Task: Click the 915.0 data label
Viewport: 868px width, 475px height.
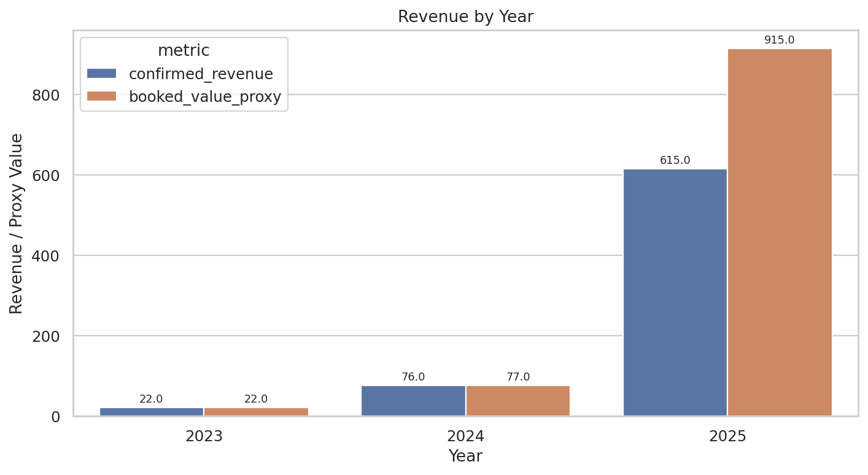Action: point(778,41)
